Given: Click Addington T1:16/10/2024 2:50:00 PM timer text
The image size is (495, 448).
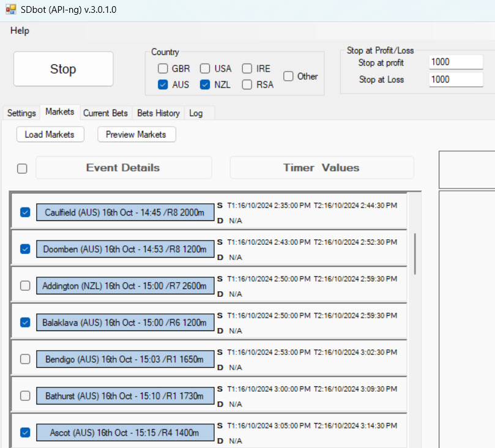Looking at the screenshot, I should [269, 279].
